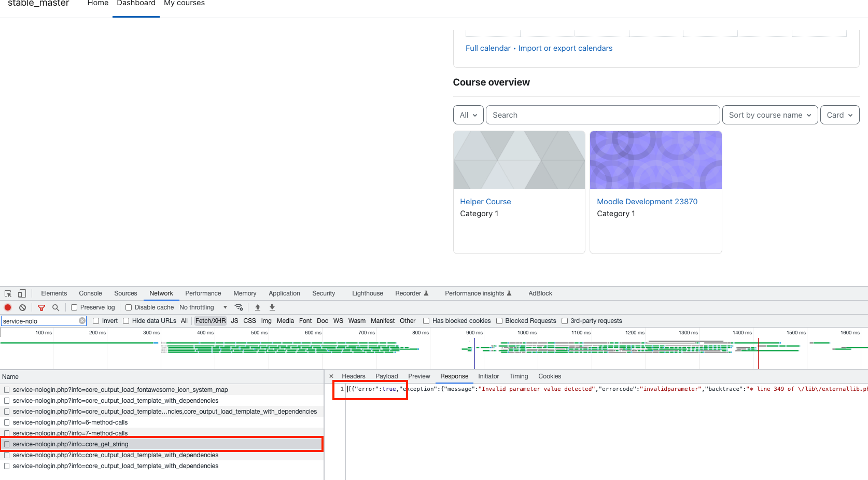Open the Memory panel tab
The image size is (868, 480).
click(x=245, y=293)
